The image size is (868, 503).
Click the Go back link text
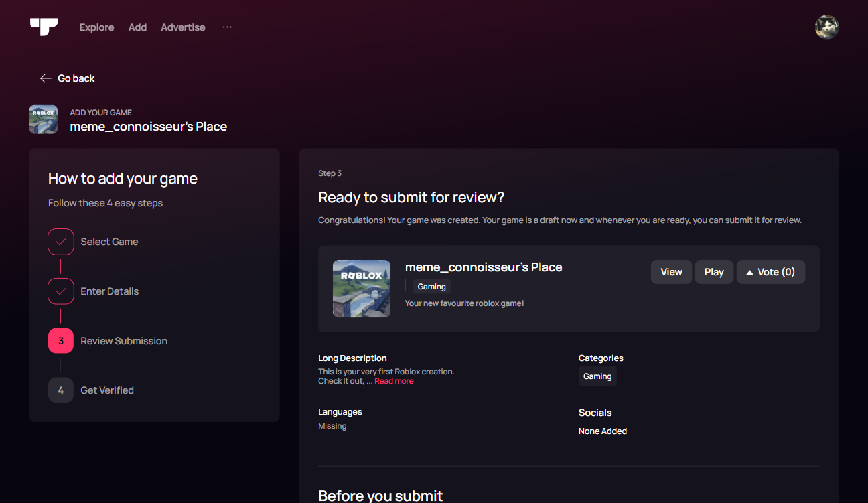(76, 78)
